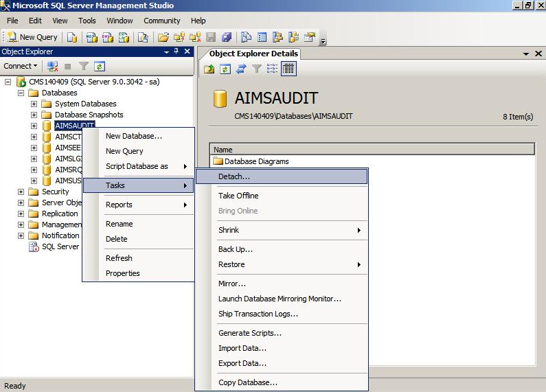The image size is (546, 392).
Task: Start a SQL Server Mobile query
Action: [x=143, y=37]
